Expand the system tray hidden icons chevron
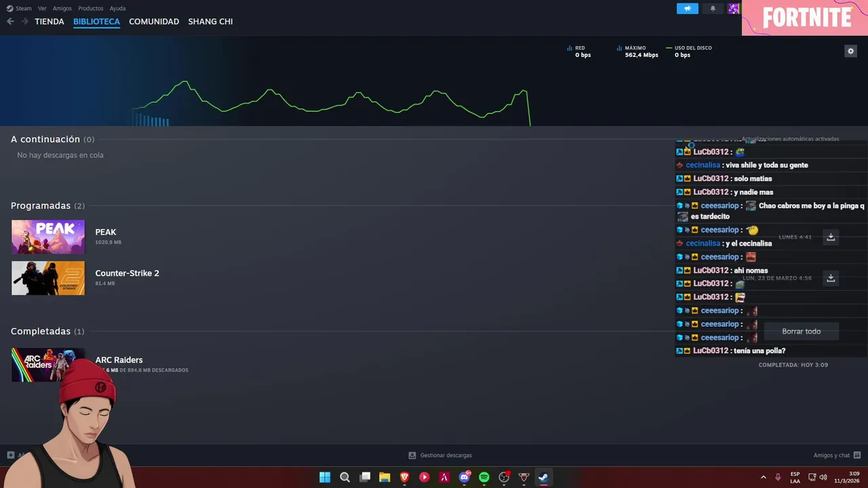The height and width of the screenshot is (488, 868). point(763,477)
